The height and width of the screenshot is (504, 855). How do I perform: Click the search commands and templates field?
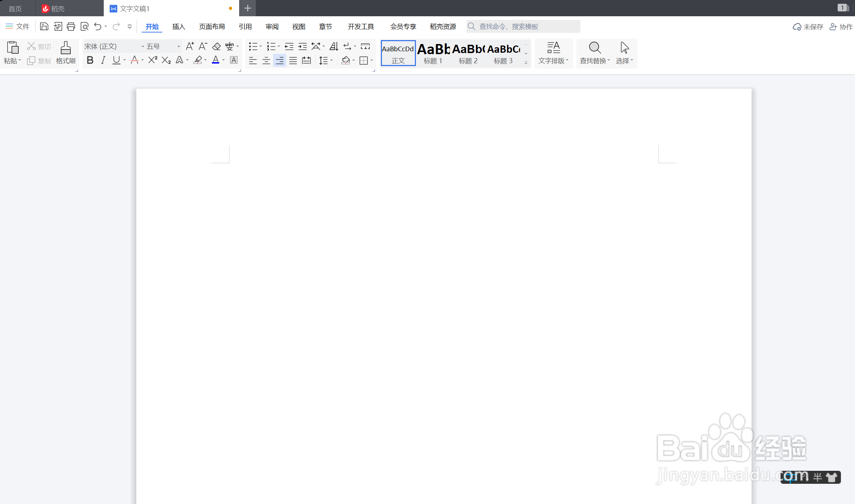coord(523,26)
